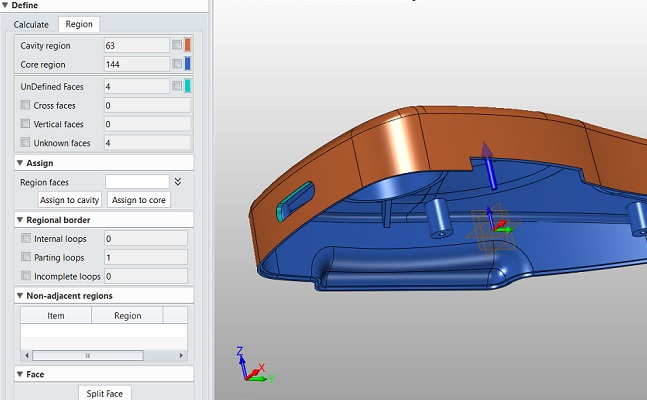Click the XYZ axis triad in viewport corner
647x400 pixels.
pyautogui.click(x=250, y=367)
